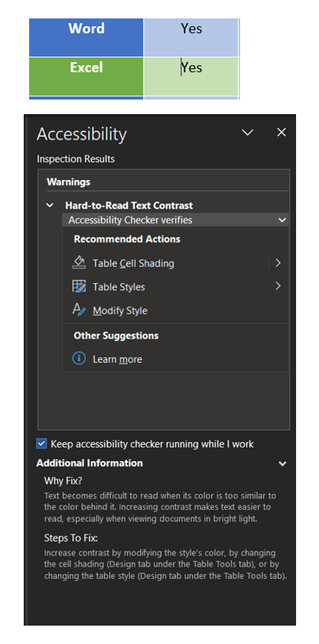Open the Accessibility pane options chevron
The image size is (319, 644).
click(x=248, y=132)
